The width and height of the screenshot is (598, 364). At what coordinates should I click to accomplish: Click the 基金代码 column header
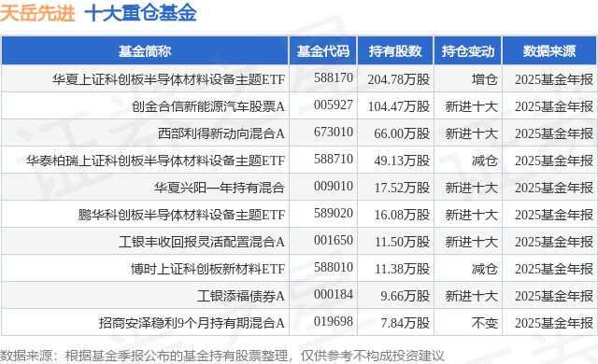(x=322, y=51)
